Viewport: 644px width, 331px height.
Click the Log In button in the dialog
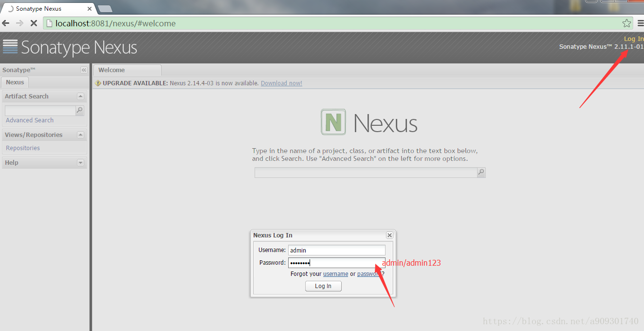323,286
